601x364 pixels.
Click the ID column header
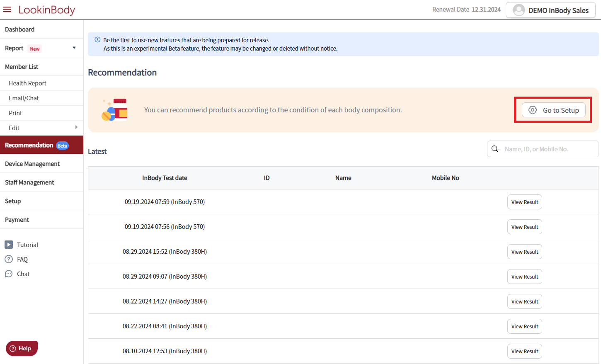[x=267, y=178]
